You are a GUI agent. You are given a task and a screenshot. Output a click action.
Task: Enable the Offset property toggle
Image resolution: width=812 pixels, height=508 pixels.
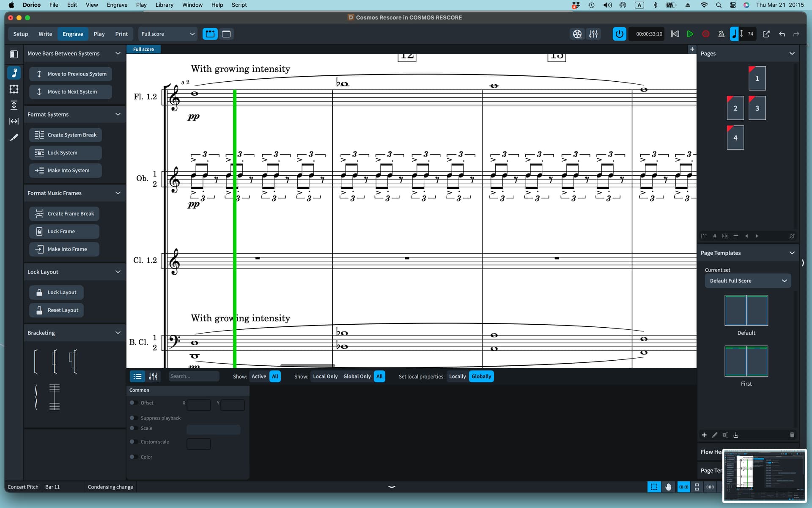pos(132,403)
